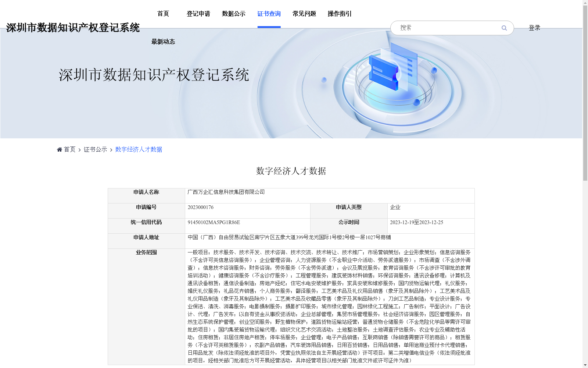
Task: Click the search magnifier icon
Action: click(x=504, y=28)
